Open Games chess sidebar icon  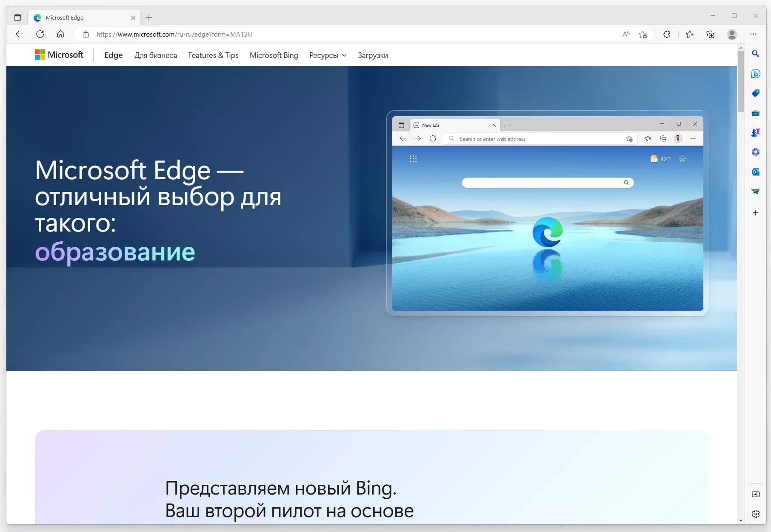click(x=755, y=132)
